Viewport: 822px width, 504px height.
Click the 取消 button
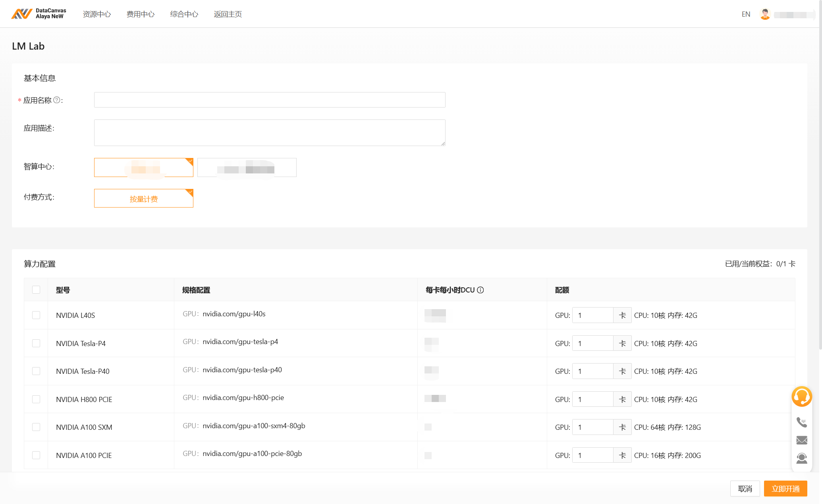click(x=745, y=489)
